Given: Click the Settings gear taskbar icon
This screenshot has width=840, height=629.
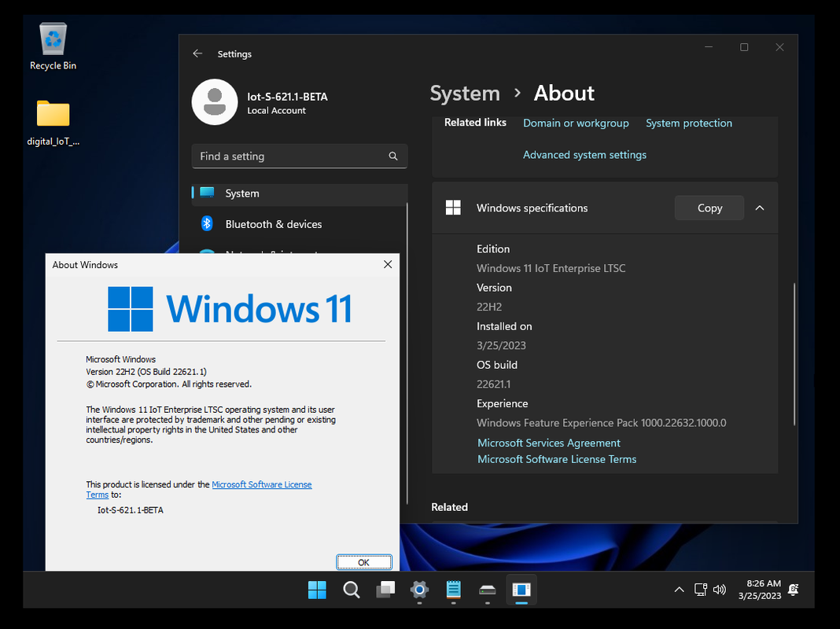Looking at the screenshot, I should [x=419, y=590].
